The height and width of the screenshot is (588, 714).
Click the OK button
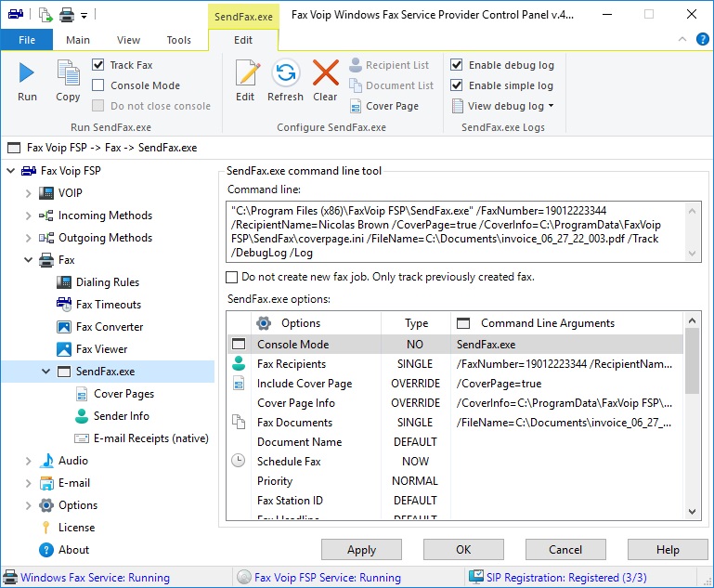pos(463,550)
